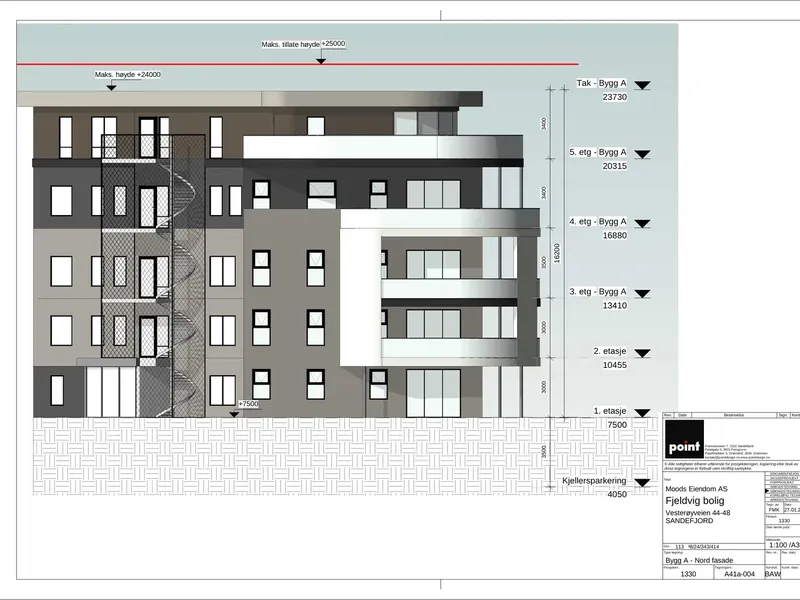Click the elevation value 16880
This screenshot has width=800, height=600.
(614, 235)
